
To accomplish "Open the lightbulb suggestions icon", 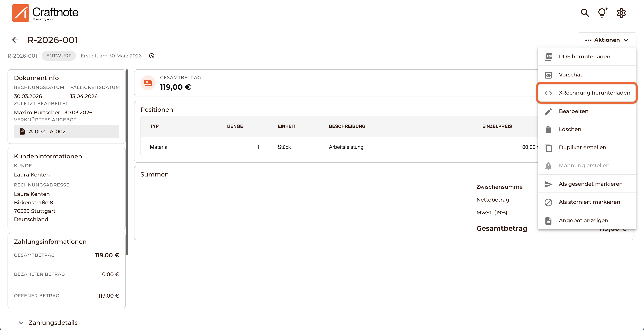I will [603, 13].
